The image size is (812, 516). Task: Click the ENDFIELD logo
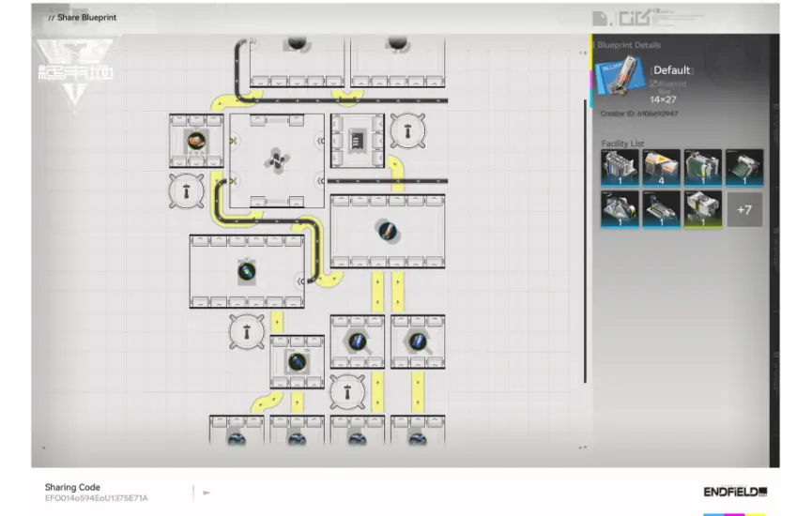tap(735, 492)
